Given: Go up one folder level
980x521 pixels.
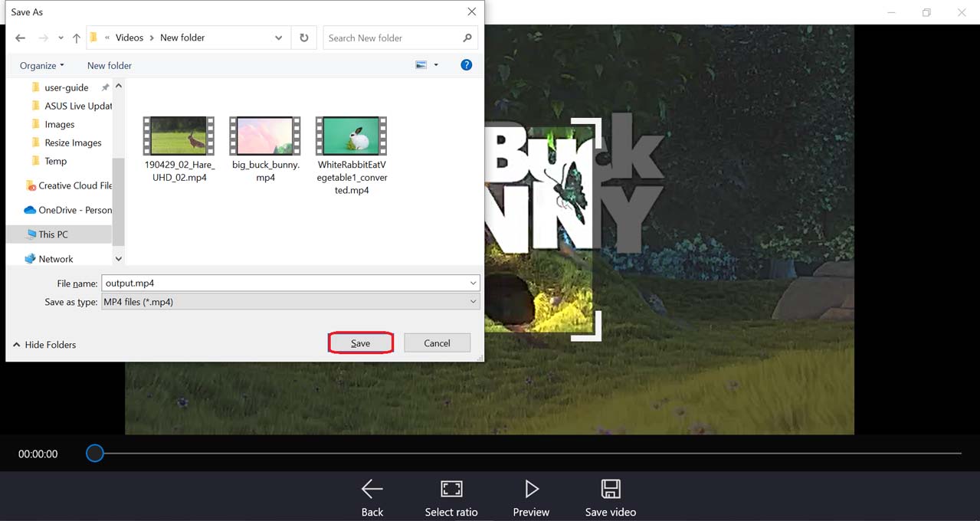Looking at the screenshot, I should (x=77, y=38).
